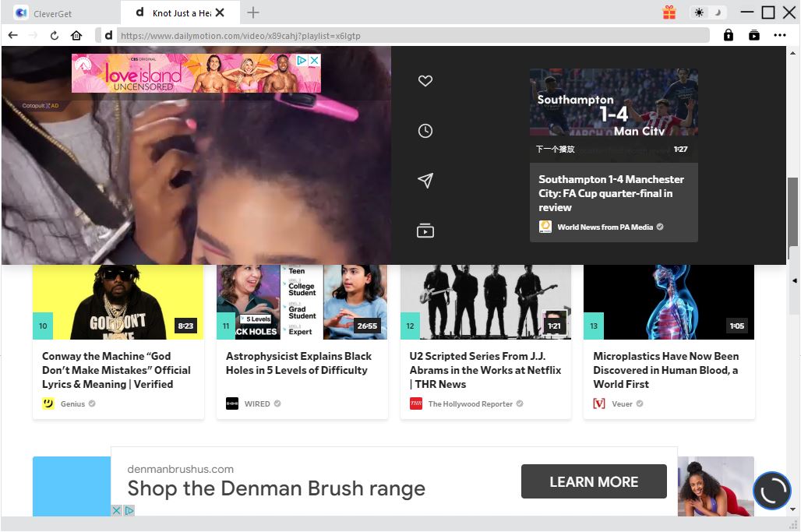Navigate back using the left arrow
The height and width of the screenshot is (532, 801).
(12, 35)
